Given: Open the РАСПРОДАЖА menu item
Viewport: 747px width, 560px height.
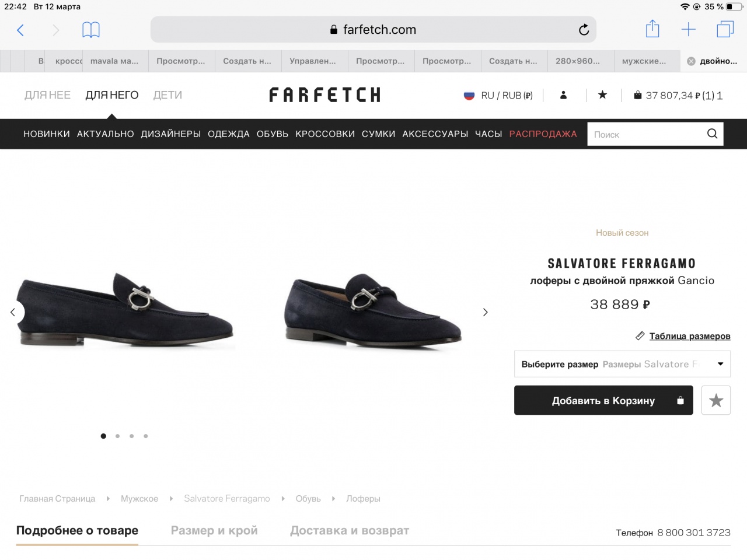Looking at the screenshot, I should pos(543,134).
